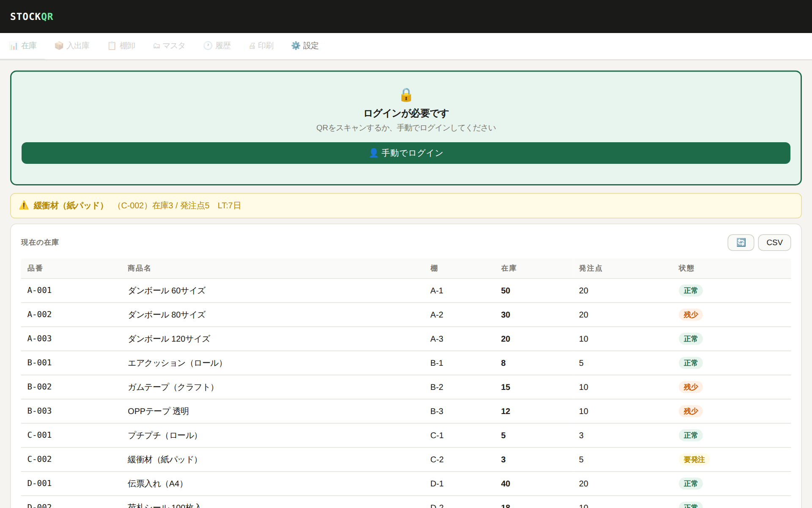The image size is (812, 508).
Task: Click stock value 50 for A-001
Action: (x=505, y=290)
